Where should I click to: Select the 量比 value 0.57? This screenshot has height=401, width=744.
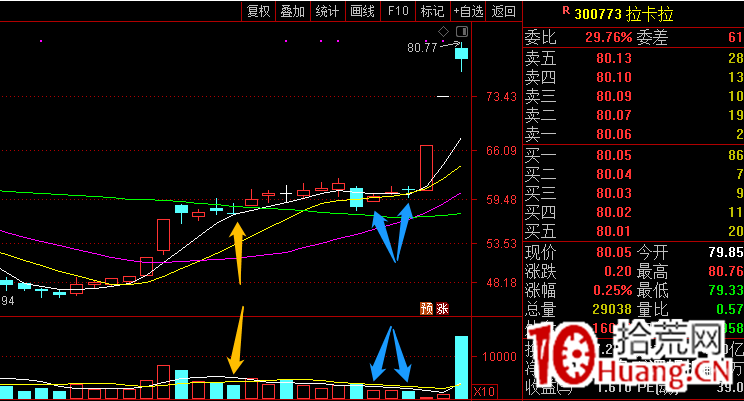(x=730, y=309)
